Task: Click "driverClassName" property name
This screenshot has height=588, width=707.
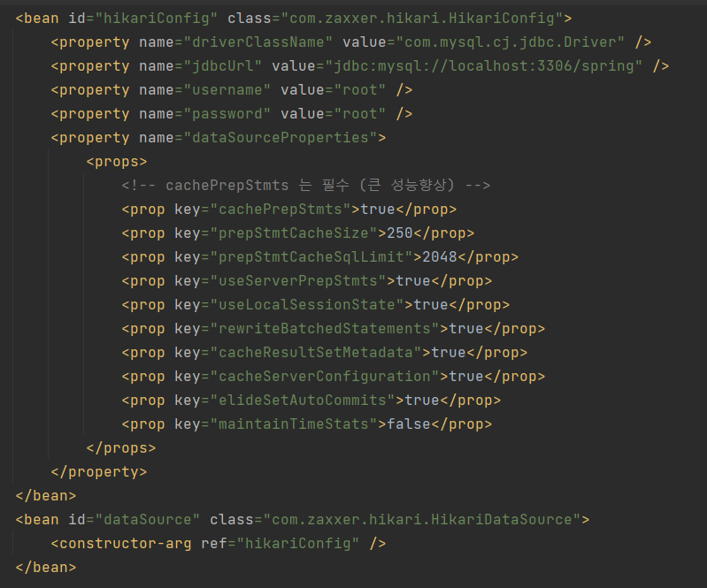Action: [257, 42]
